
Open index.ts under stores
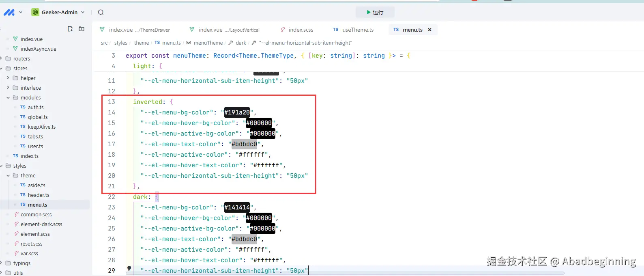30,156
